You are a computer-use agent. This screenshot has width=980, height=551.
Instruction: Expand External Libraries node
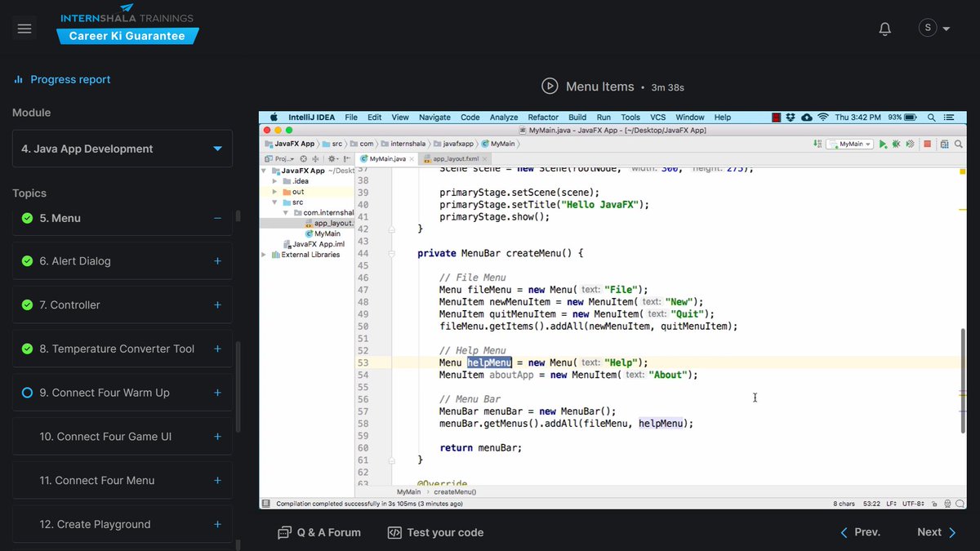(264, 255)
